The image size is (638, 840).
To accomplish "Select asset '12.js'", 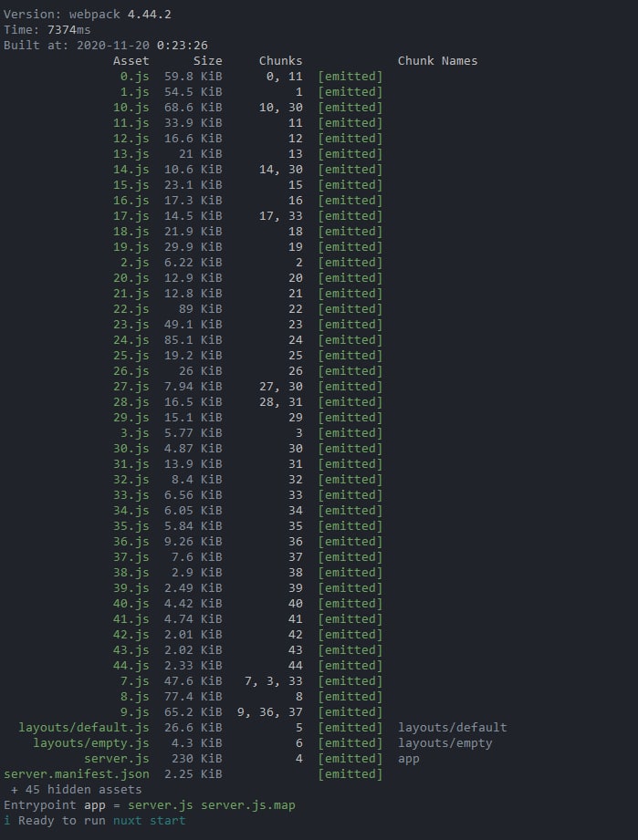I will (131, 139).
